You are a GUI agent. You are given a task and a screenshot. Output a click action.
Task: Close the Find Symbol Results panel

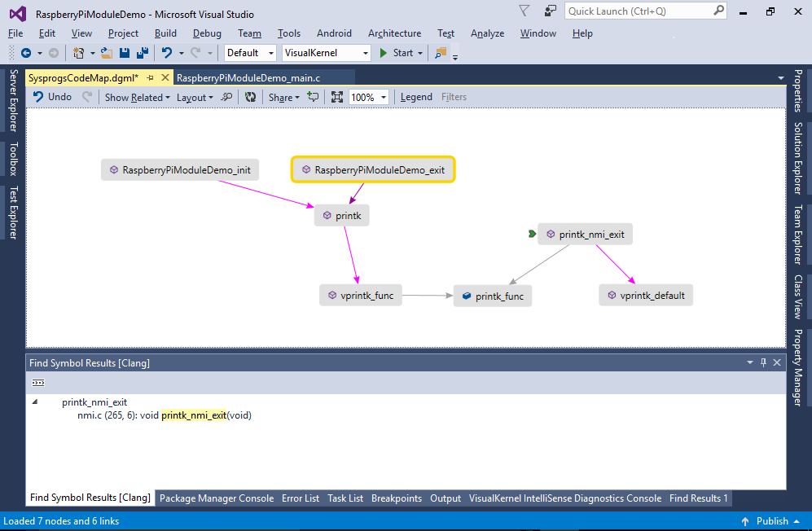777,362
